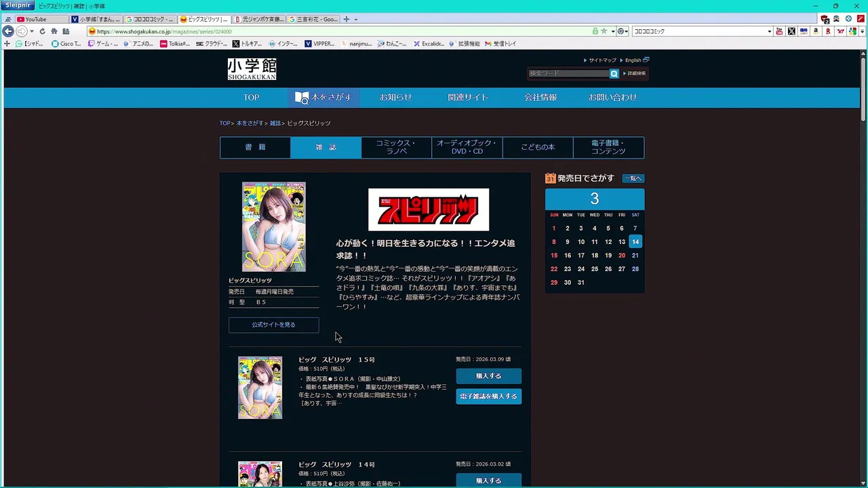This screenshot has height=488, width=868.
Task: Select March 31 in release calendar
Action: tap(581, 283)
